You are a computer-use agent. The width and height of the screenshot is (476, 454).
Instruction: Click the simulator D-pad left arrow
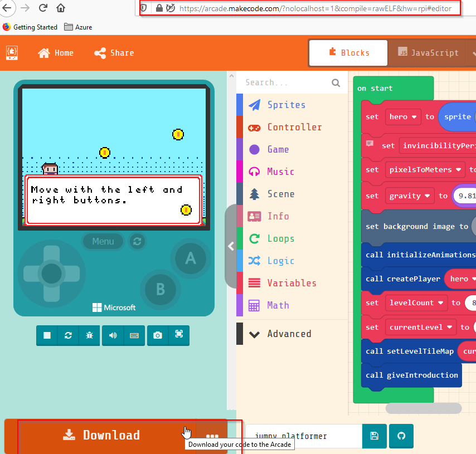32,274
